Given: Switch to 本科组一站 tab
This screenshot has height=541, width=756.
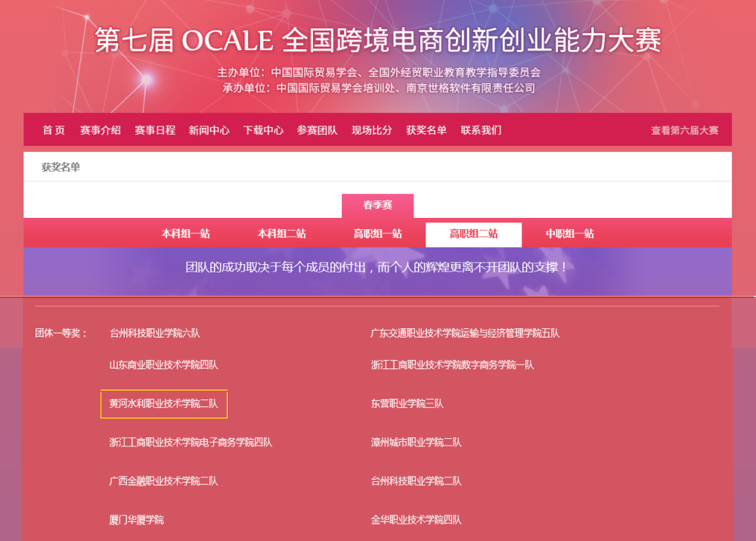Looking at the screenshot, I should coord(185,234).
